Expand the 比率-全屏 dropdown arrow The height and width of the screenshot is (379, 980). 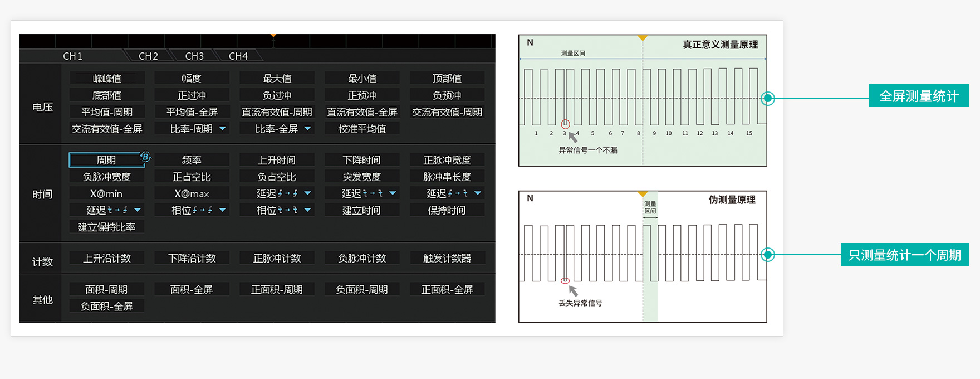[x=308, y=129]
